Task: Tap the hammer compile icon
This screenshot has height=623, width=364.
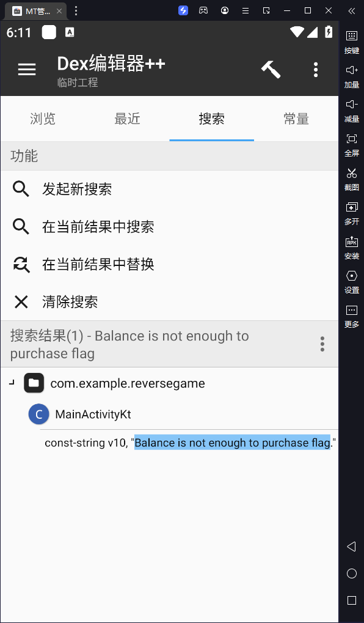Action: pos(271,70)
